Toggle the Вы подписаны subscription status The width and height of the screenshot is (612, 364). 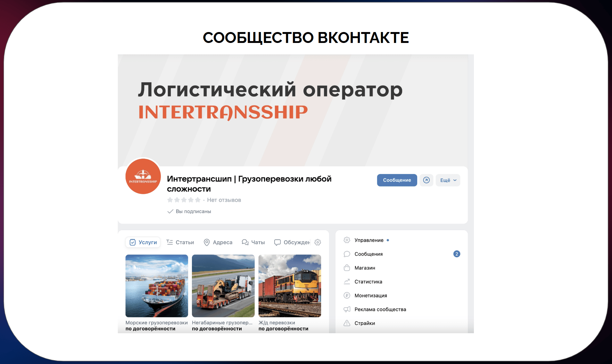[189, 211]
